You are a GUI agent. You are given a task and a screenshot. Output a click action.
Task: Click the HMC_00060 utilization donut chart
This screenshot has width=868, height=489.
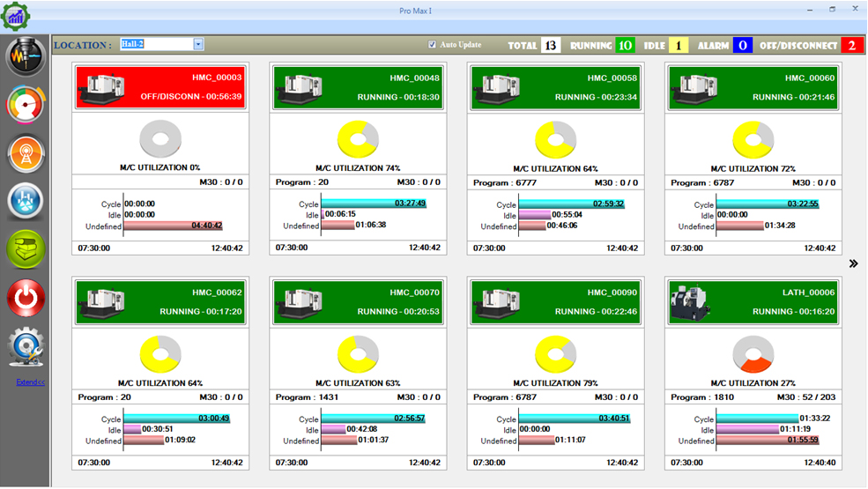click(x=753, y=139)
